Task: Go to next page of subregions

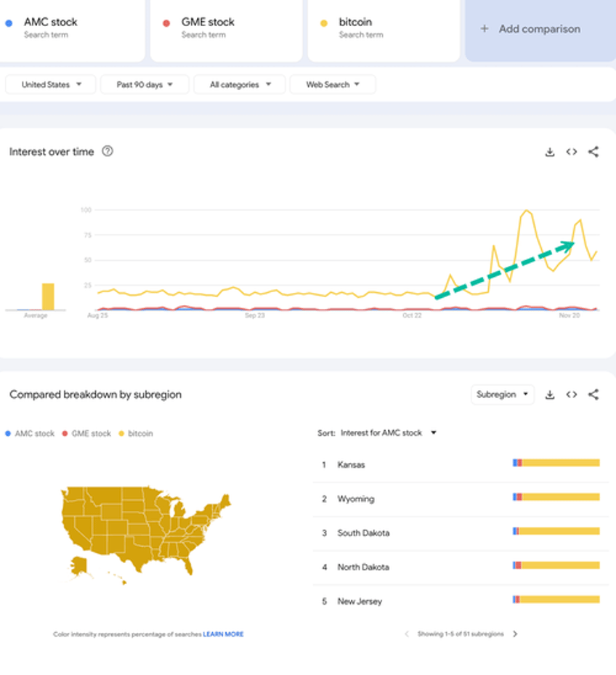Action: pyautogui.click(x=515, y=634)
